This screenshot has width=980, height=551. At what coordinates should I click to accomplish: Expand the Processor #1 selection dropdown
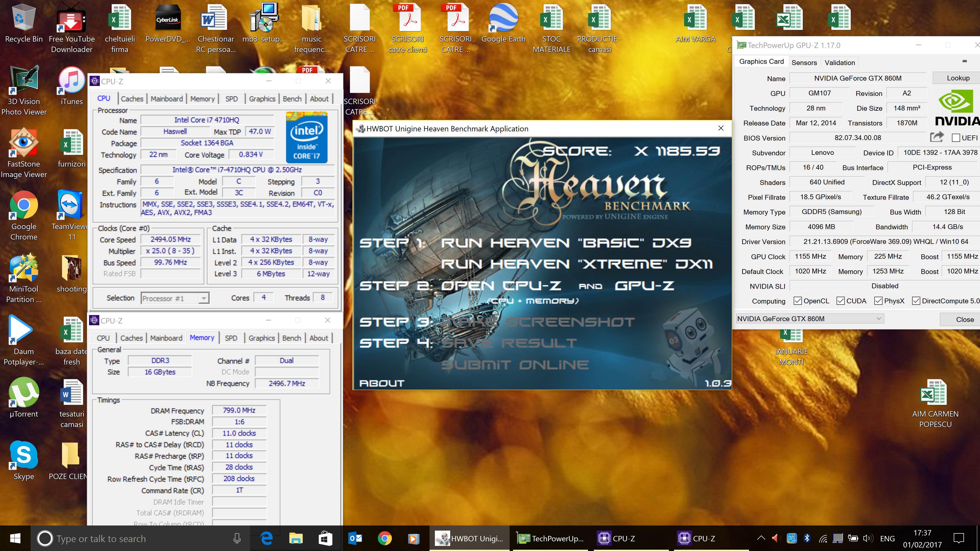(204, 298)
